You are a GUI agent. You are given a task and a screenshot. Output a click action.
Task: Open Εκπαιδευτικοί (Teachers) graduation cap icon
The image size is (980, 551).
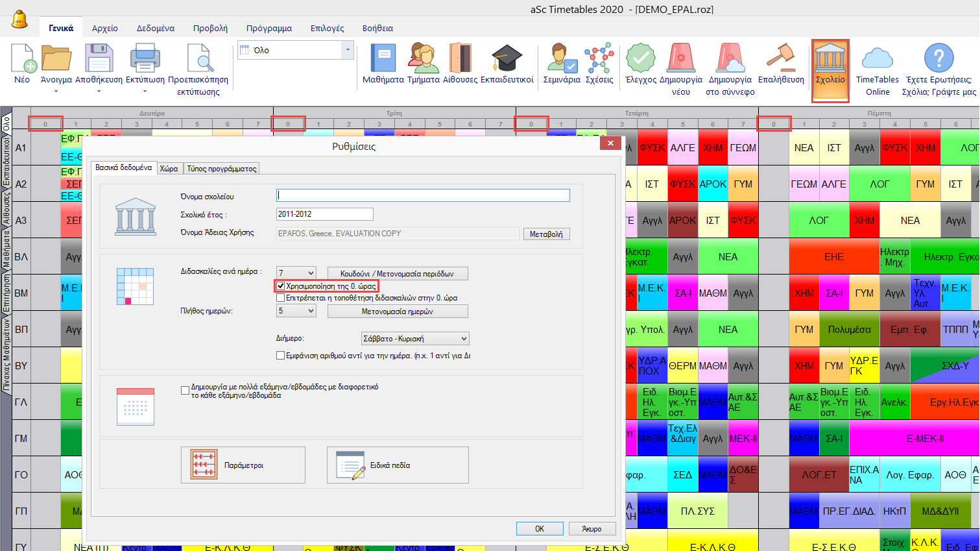click(507, 58)
